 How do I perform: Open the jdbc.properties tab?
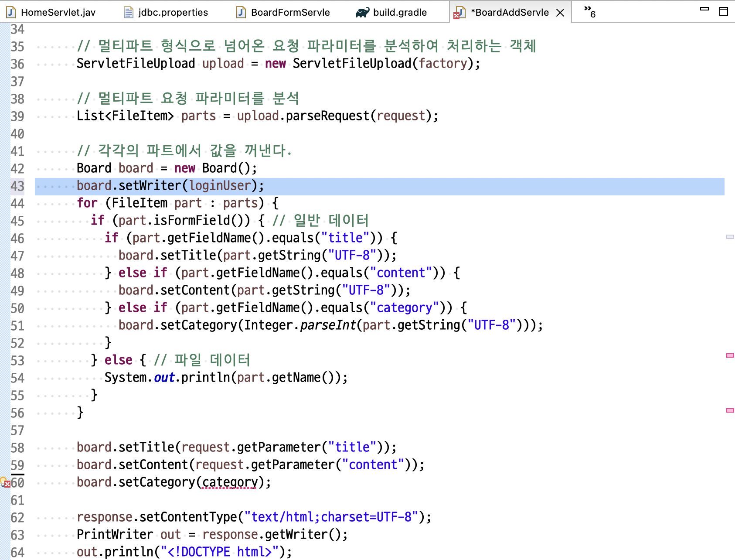[166, 12]
